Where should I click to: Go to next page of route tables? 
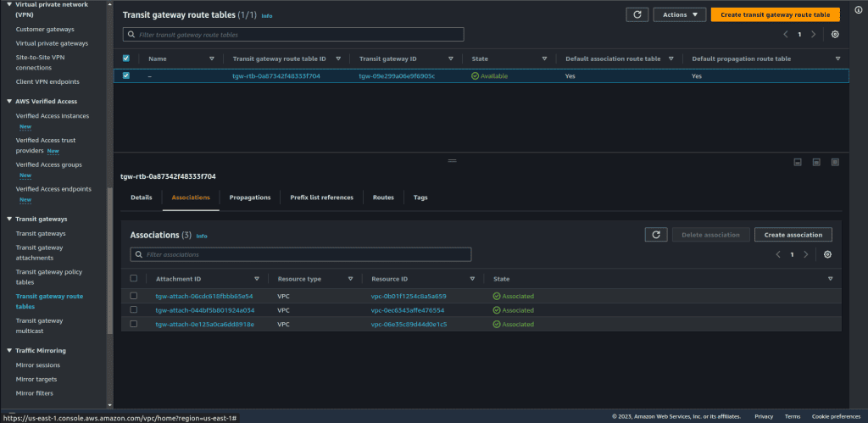pyautogui.click(x=813, y=34)
